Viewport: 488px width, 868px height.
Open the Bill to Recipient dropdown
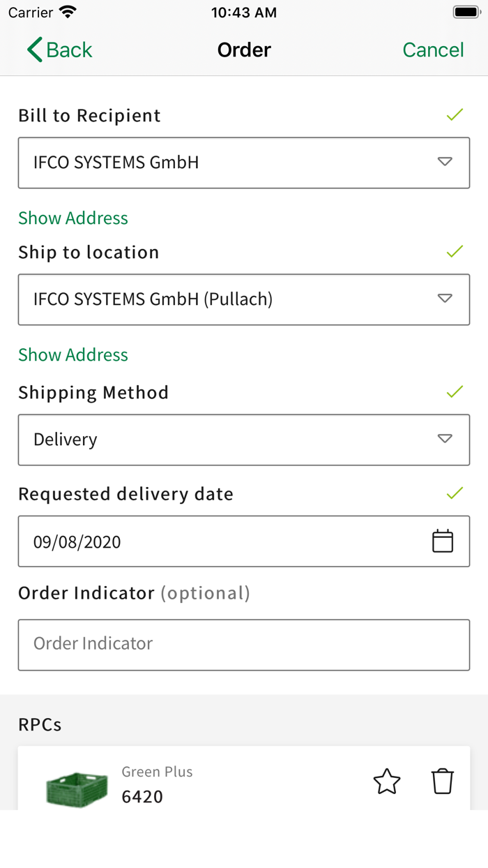pyautogui.click(x=445, y=162)
